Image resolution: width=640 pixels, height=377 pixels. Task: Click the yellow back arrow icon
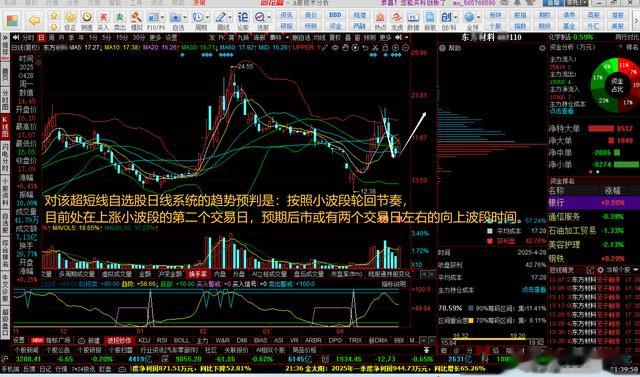coord(35,19)
